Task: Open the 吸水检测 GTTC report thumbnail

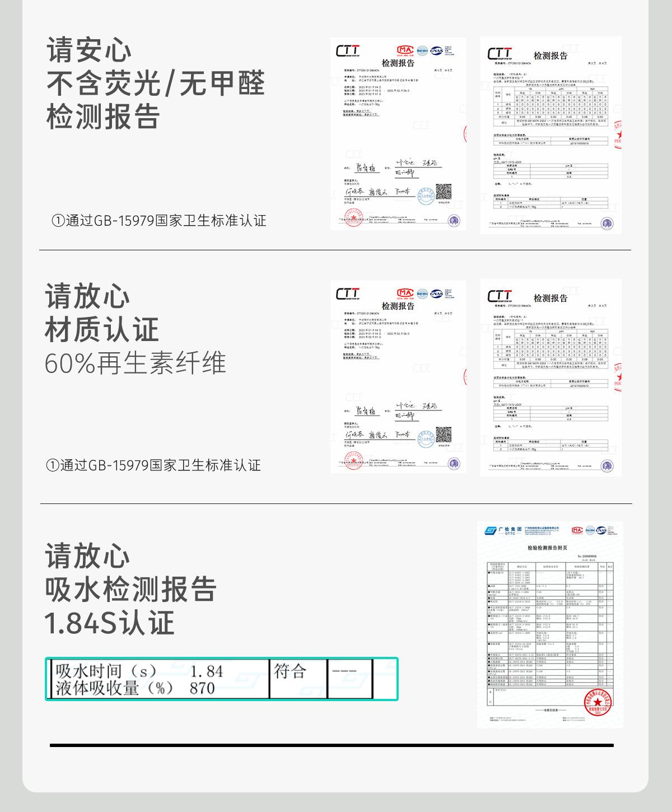Action: pyautogui.click(x=549, y=624)
